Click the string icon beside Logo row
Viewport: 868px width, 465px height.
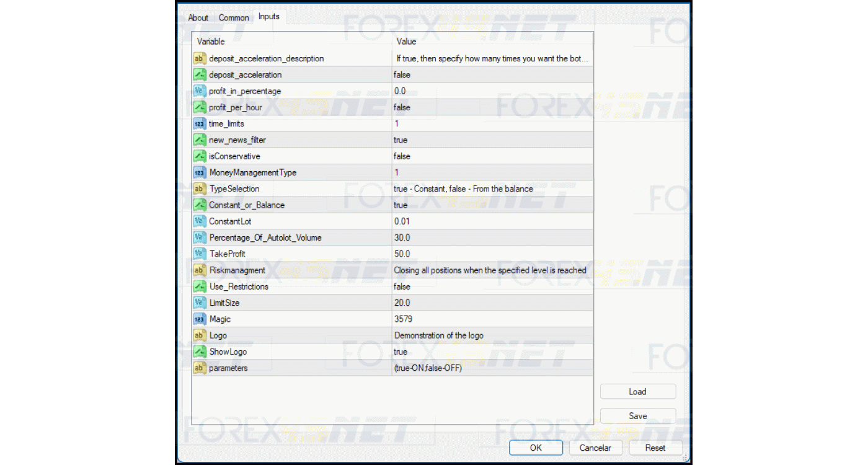tap(199, 335)
